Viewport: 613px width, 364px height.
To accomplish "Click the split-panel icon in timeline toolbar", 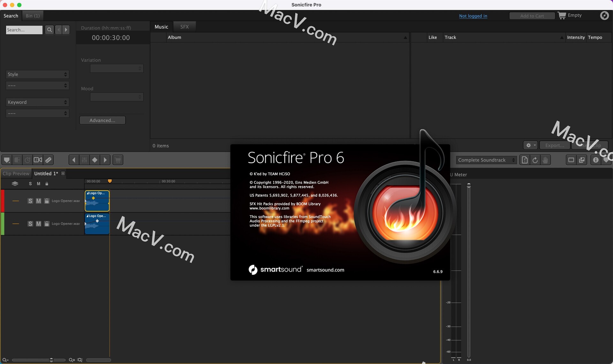I will tap(17, 160).
